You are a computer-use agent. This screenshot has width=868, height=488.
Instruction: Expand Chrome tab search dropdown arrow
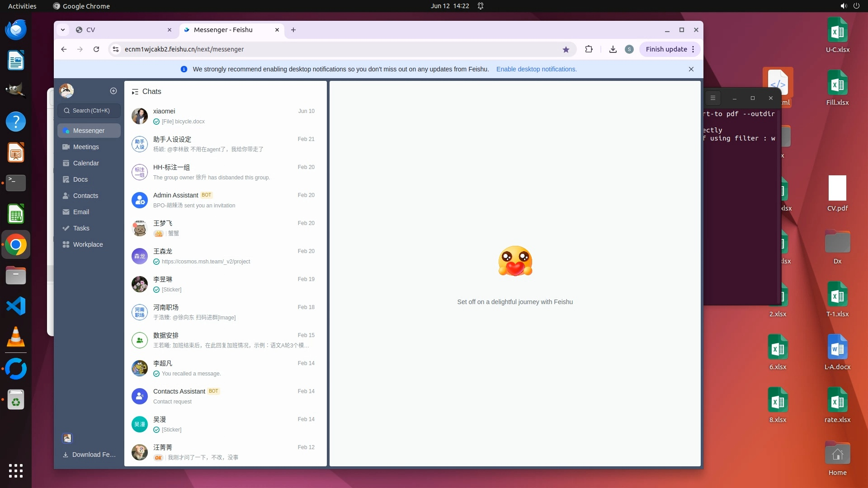point(63,30)
